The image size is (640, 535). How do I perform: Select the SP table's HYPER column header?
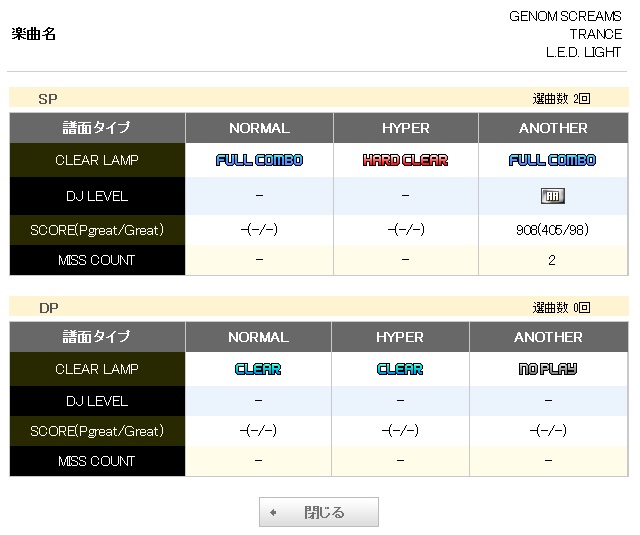pos(405,128)
